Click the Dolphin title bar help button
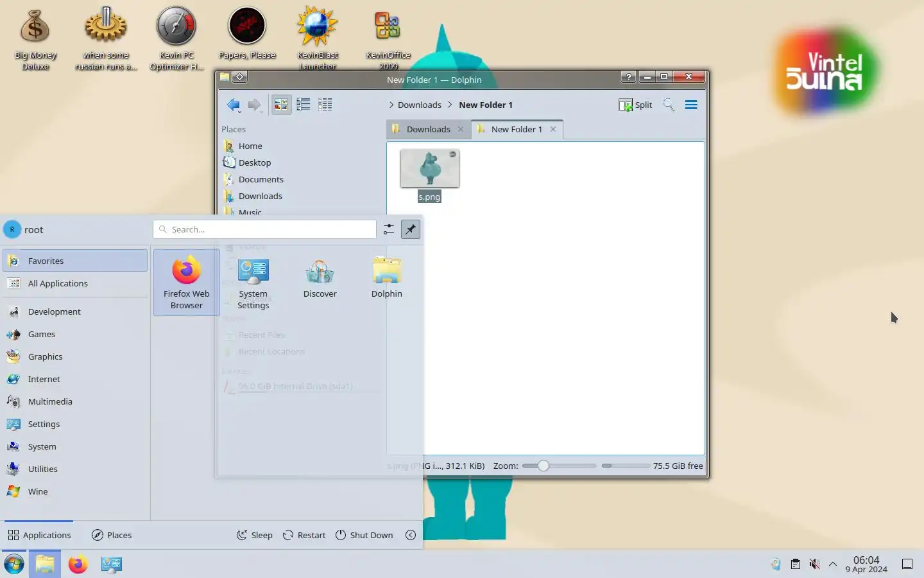924x578 pixels. (x=628, y=77)
